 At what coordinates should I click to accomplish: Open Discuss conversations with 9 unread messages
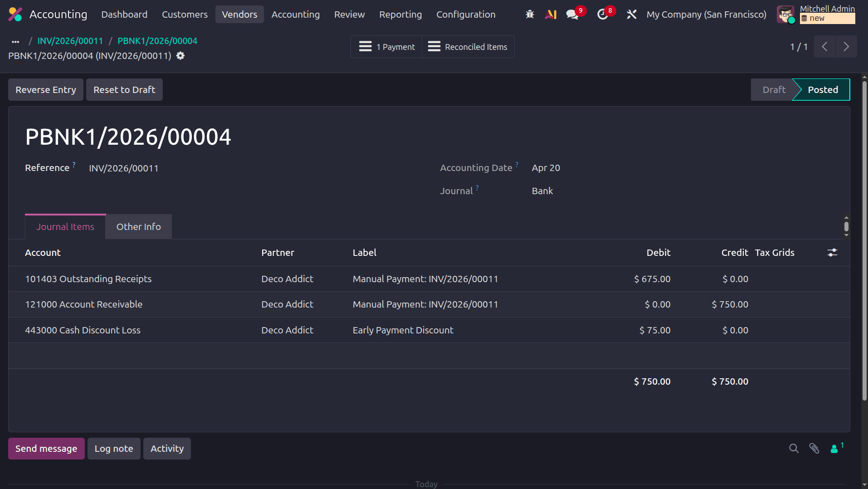click(571, 14)
